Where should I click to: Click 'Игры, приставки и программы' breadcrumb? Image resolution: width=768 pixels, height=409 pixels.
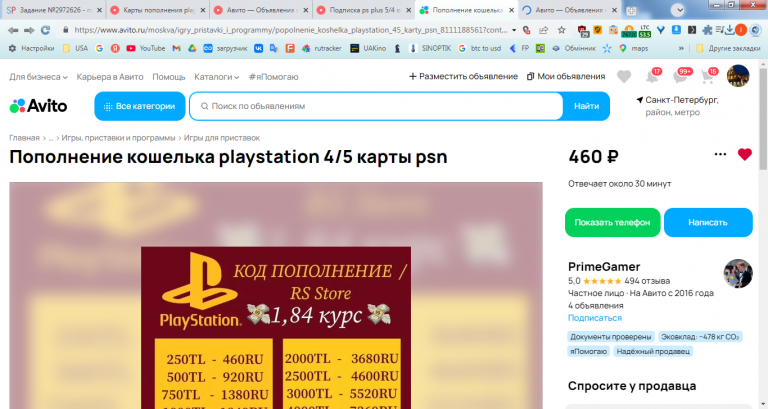(x=119, y=138)
